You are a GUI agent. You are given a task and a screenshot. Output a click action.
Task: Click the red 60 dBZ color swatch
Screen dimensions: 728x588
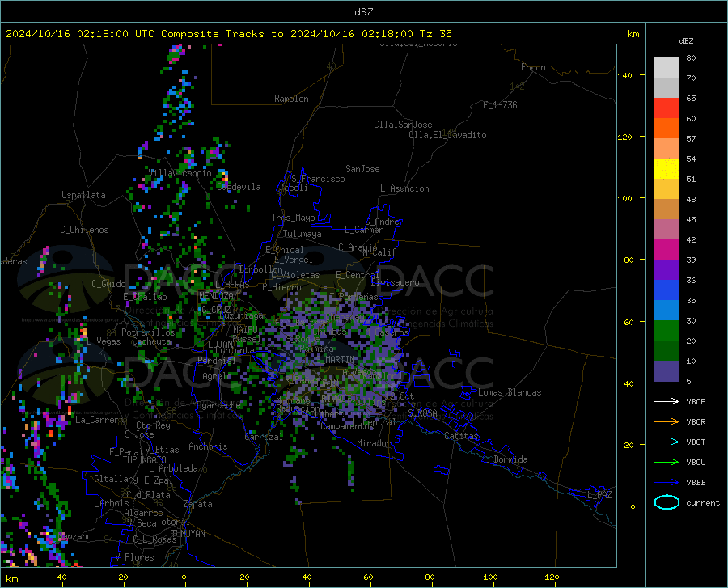[667, 108]
